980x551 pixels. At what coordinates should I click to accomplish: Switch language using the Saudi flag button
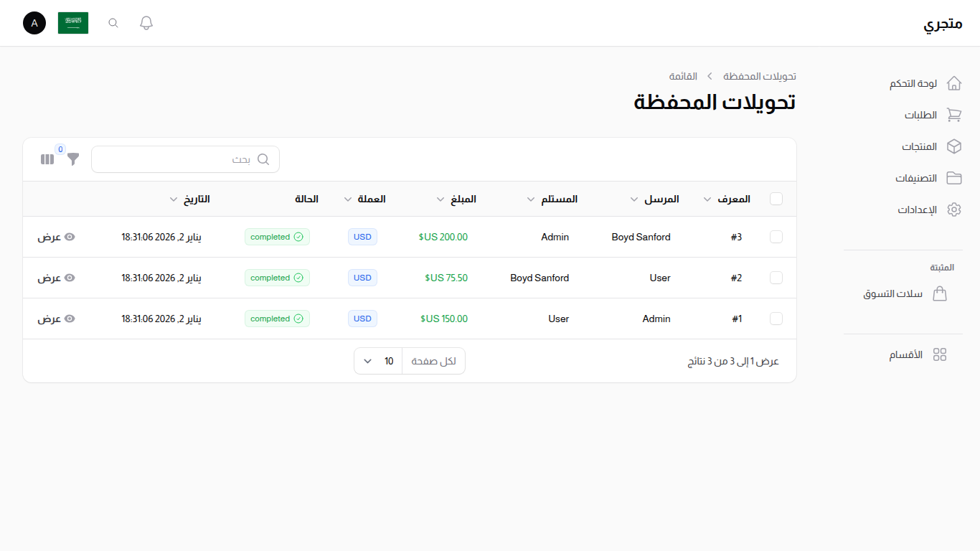click(73, 22)
